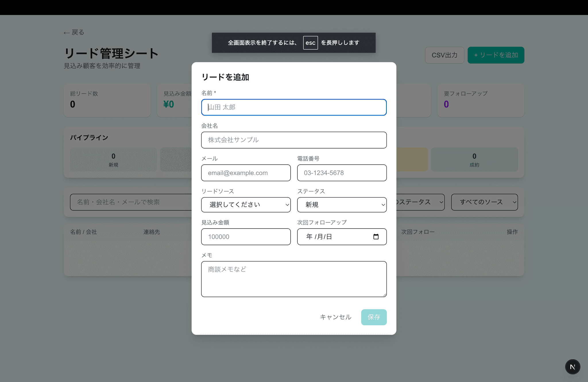Open the リードソース dropdown
588x382 pixels.
[x=246, y=205]
